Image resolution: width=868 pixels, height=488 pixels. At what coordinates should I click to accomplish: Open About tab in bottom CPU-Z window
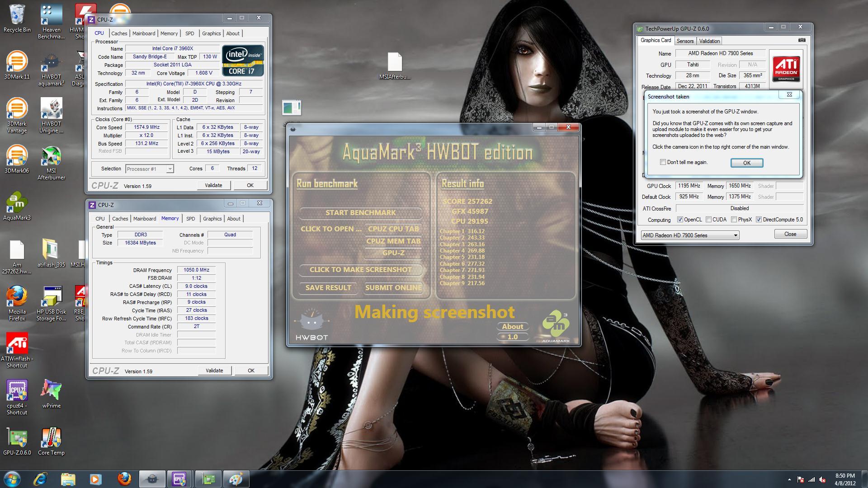(x=234, y=219)
